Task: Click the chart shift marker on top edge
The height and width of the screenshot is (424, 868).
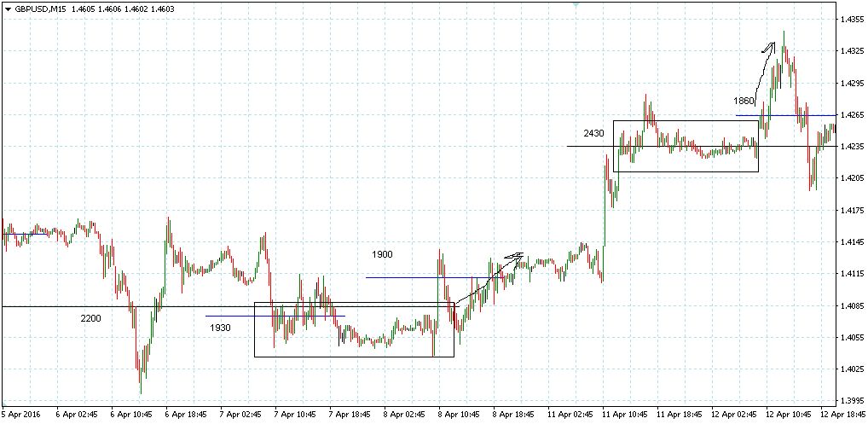Action: [576, 4]
